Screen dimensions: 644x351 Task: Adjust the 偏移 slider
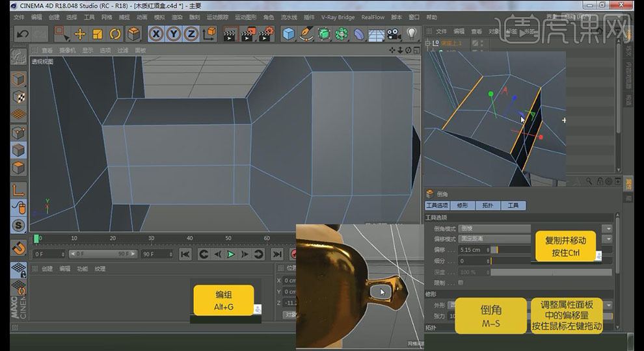(x=552, y=250)
